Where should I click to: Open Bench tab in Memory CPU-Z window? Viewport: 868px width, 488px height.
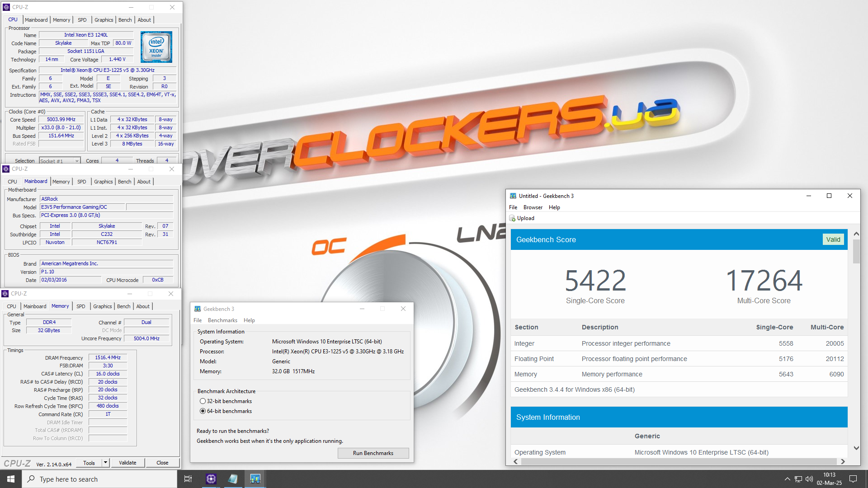pos(124,306)
